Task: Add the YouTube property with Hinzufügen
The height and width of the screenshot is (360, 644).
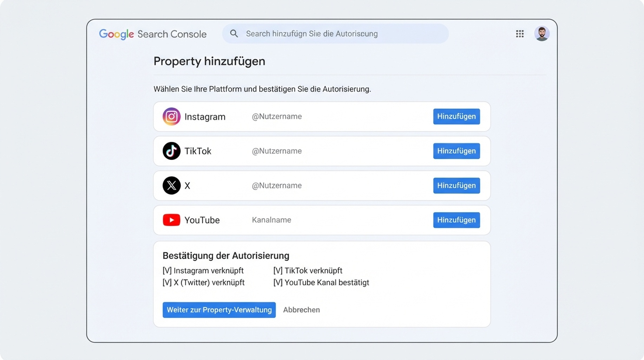Action: pos(456,220)
